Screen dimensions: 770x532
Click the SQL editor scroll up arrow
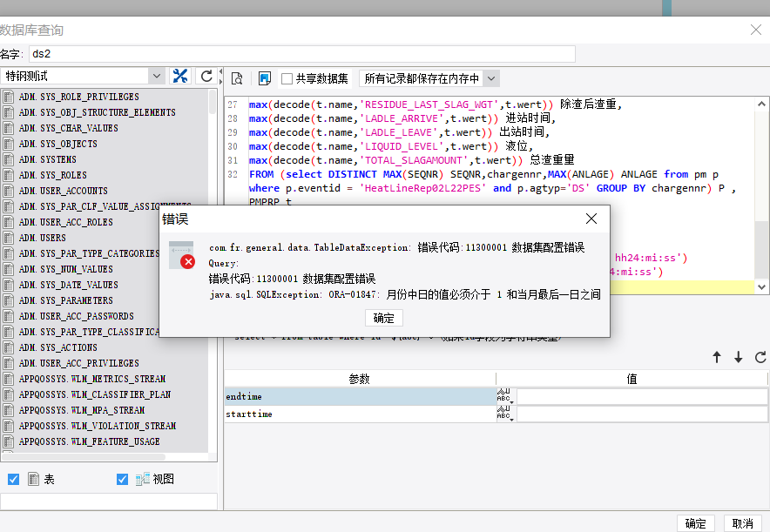point(761,104)
